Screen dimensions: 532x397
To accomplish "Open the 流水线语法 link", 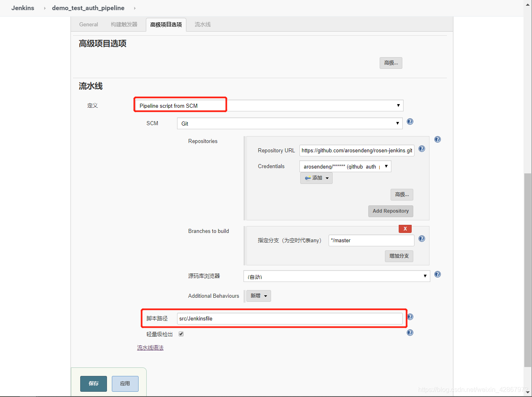I will point(150,348).
